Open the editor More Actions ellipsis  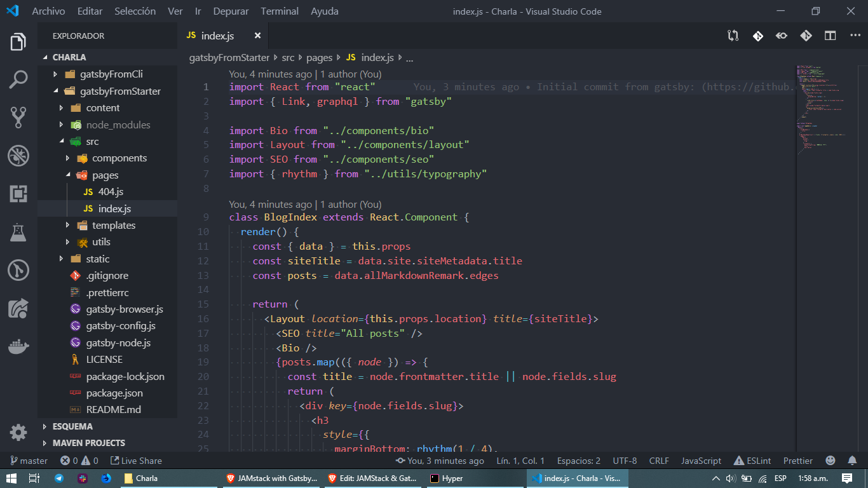click(x=855, y=36)
